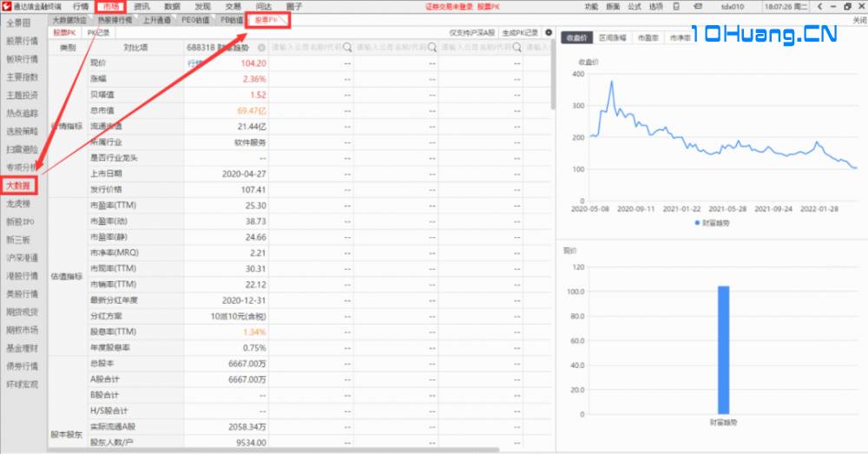Open the 数据 menu
Image resolution: width=868 pixels, height=454 pixels.
point(172,6)
